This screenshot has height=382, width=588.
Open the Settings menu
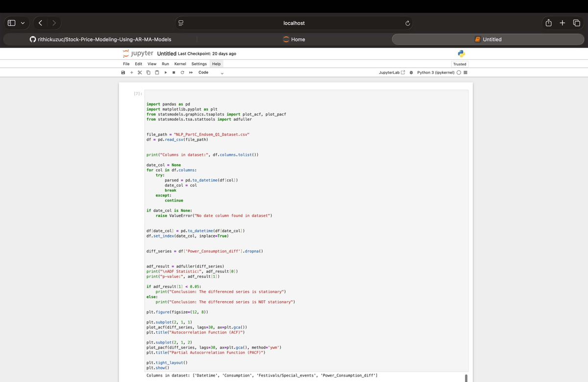pyautogui.click(x=199, y=64)
